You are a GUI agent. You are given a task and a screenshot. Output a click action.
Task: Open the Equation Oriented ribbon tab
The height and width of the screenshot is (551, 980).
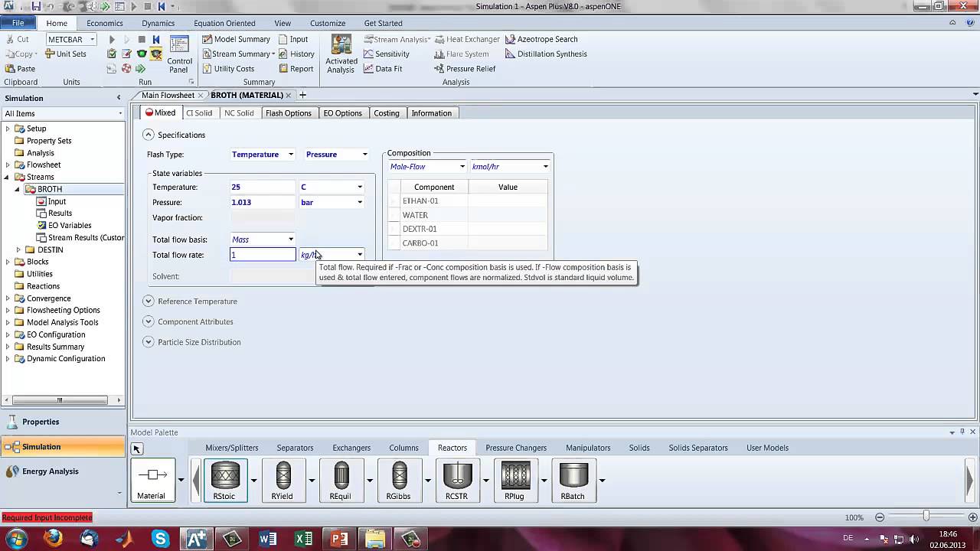click(224, 23)
